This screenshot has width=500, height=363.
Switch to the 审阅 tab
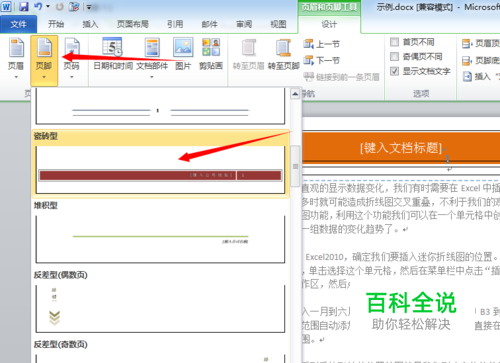coord(244,24)
